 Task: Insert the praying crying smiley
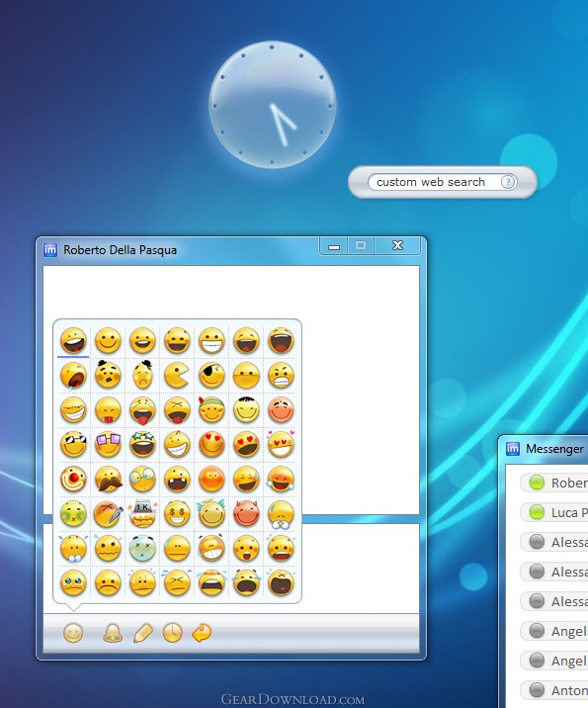[281, 515]
